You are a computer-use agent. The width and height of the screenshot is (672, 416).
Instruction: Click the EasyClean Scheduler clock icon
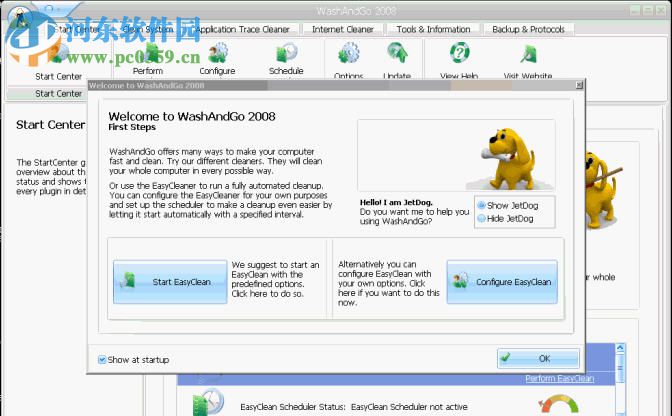click(x=208, y=402)
